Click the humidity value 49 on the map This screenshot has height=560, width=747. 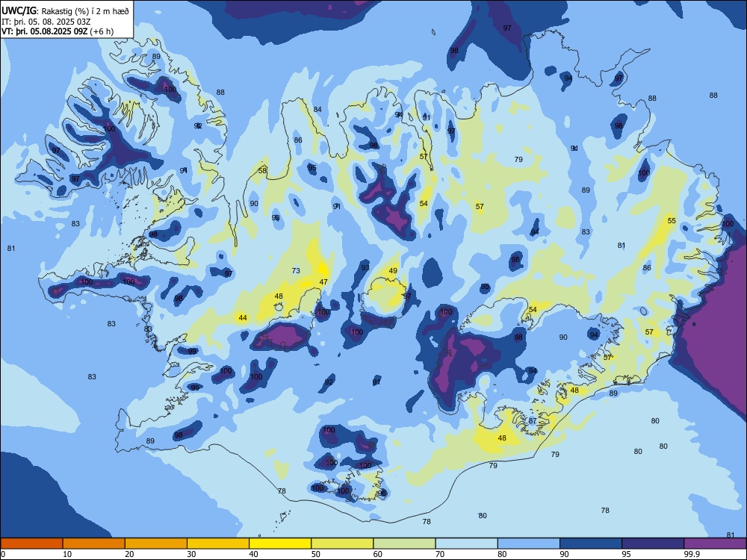pos(393,270)
